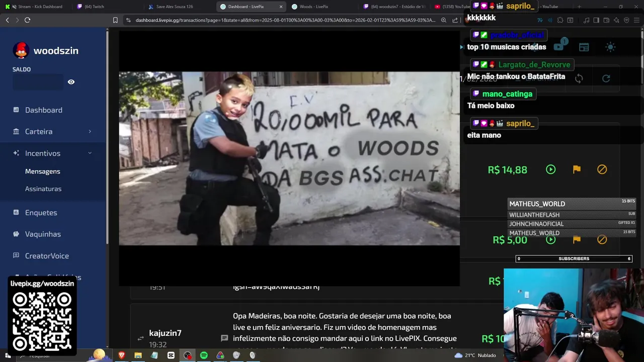
Task: Switch to the (1358) YouTube tab
Action: 452,7
